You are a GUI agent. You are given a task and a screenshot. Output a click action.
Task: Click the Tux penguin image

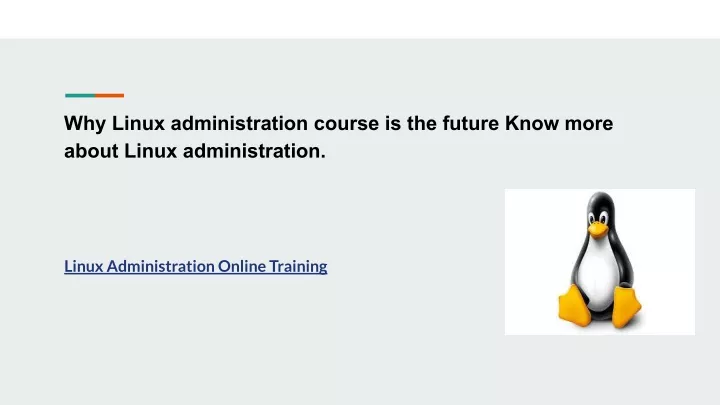600,262
